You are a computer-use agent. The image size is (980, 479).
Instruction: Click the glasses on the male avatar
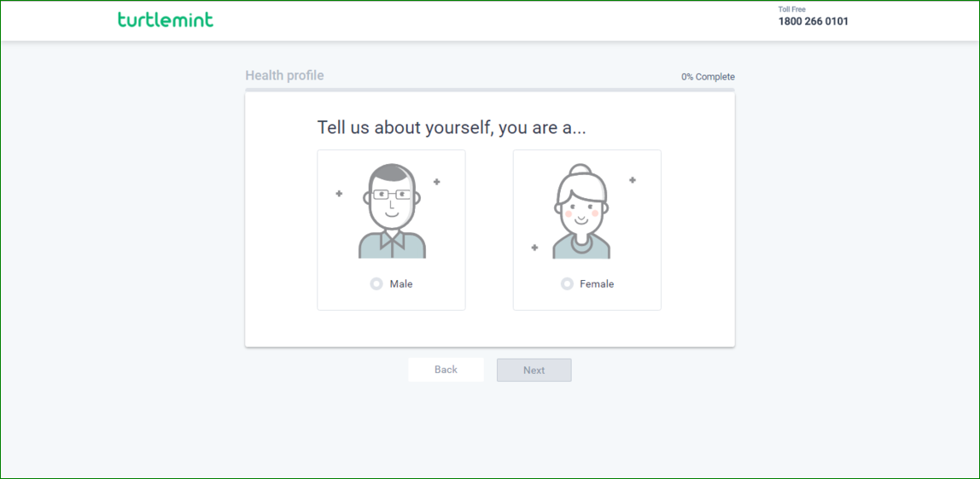[x=392, y=195]
